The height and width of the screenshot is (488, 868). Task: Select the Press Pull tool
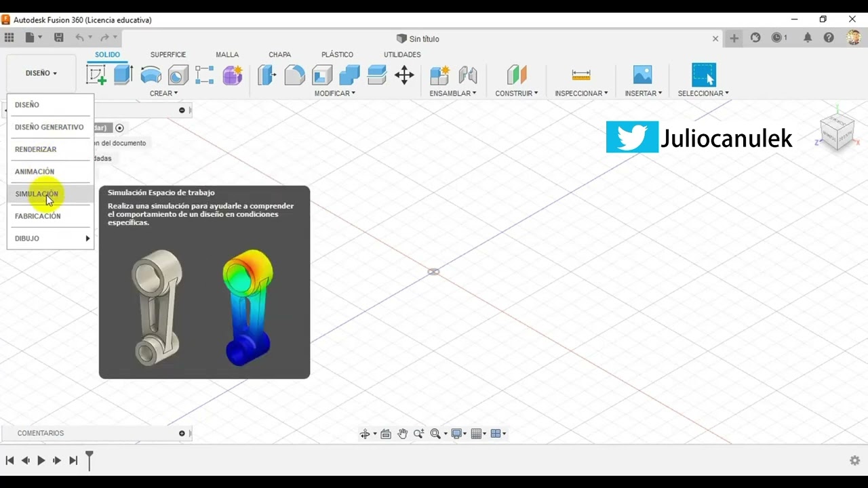[267, 75]
